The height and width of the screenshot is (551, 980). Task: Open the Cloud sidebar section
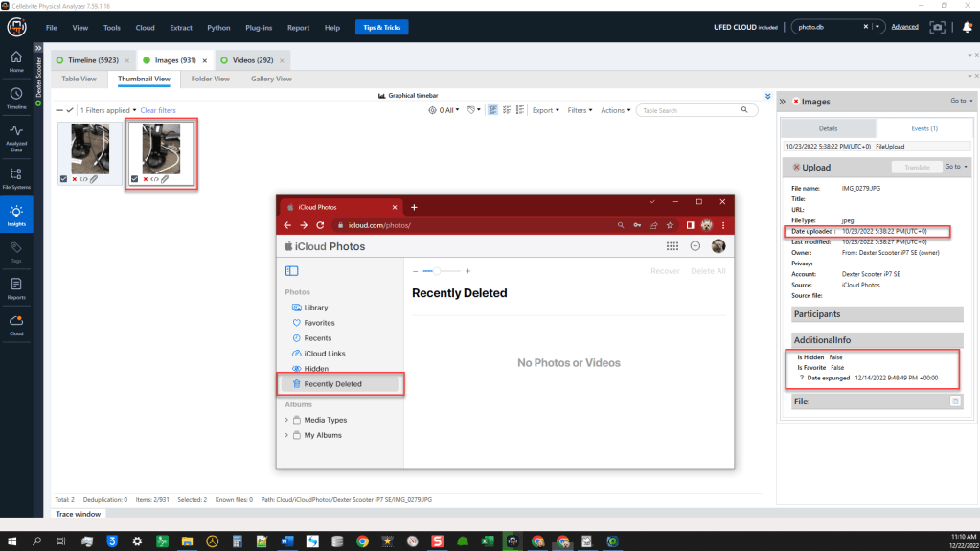point(16,326)
